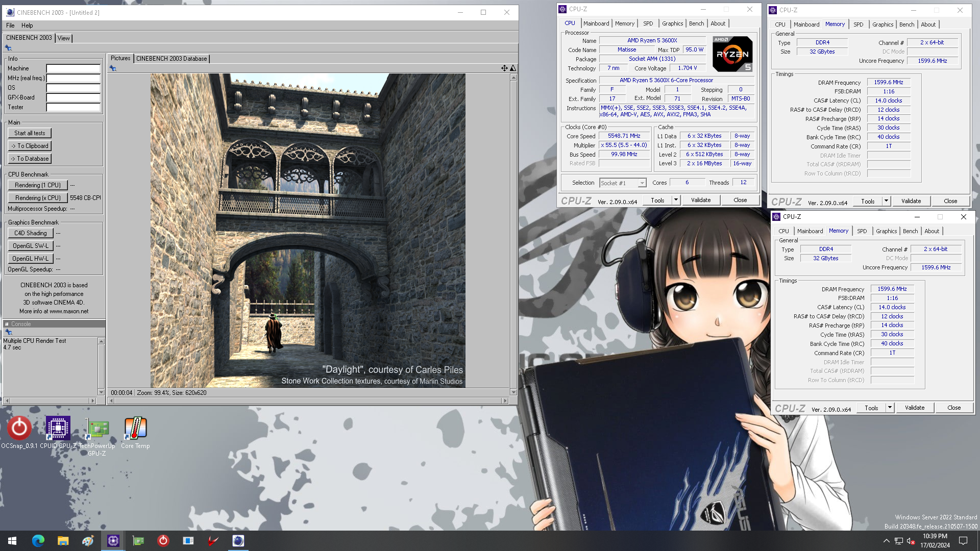Click the MHz (real freq.) input field
This screenshot has width=980, height=551.
(73, 78)
